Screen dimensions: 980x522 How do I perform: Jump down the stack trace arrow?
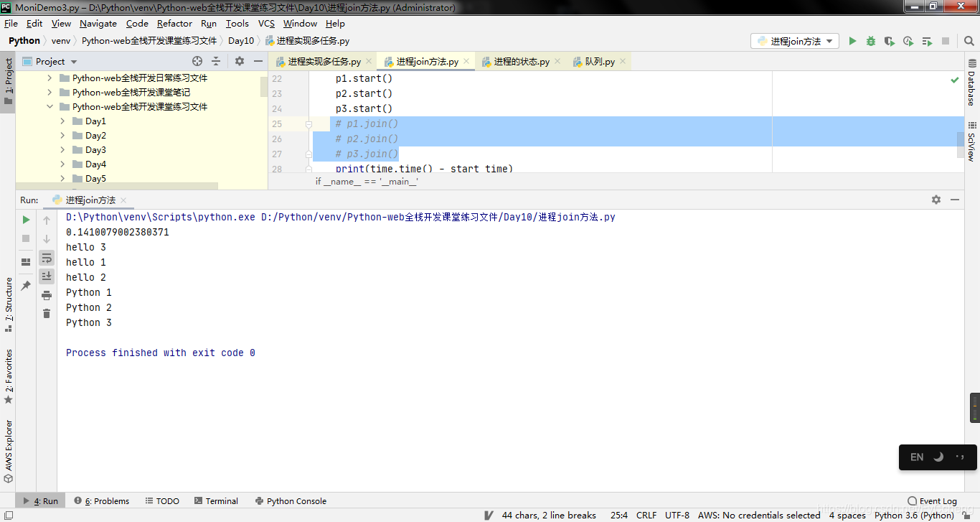[x=47, y=238]
